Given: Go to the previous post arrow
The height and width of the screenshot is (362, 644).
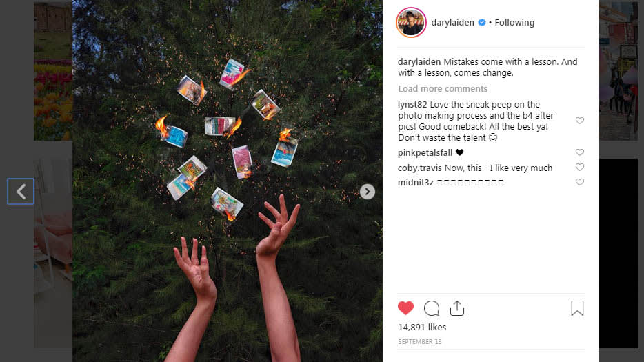Looking at the screenshot, I should [21, 192].
